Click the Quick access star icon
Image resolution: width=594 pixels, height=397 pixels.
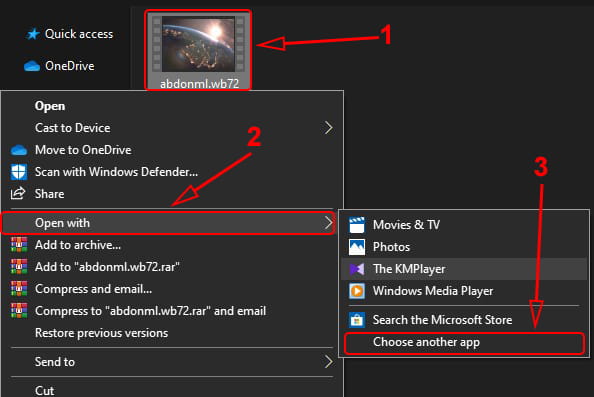click(33, 34)
